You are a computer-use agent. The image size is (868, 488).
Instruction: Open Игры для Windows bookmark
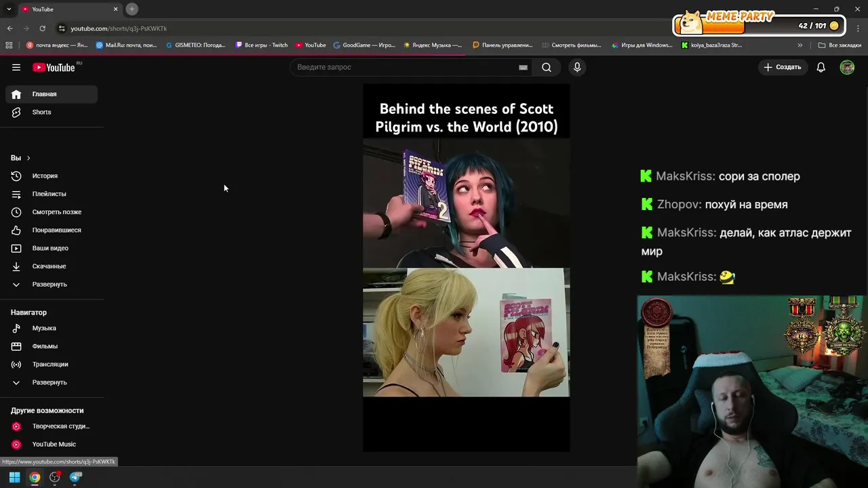tap(642, 45)
